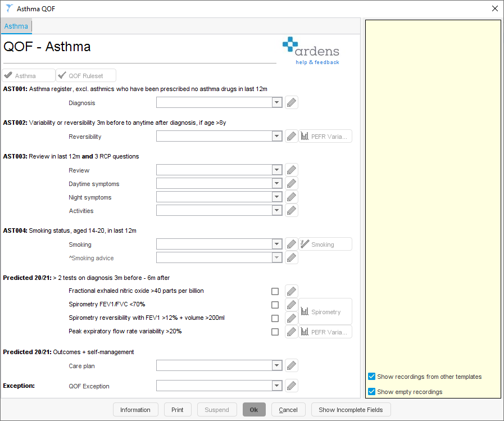Click the Ardens logo

coord(311,47)
